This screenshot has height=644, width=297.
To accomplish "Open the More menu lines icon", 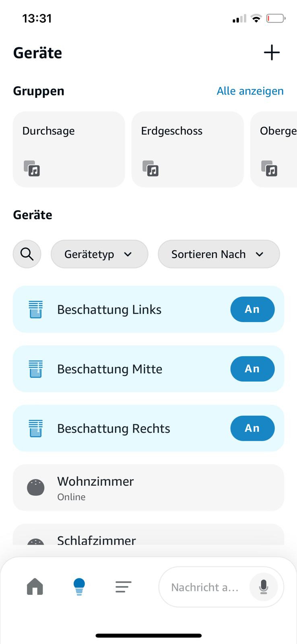I will pyautogui.click(x=123, y=586).
